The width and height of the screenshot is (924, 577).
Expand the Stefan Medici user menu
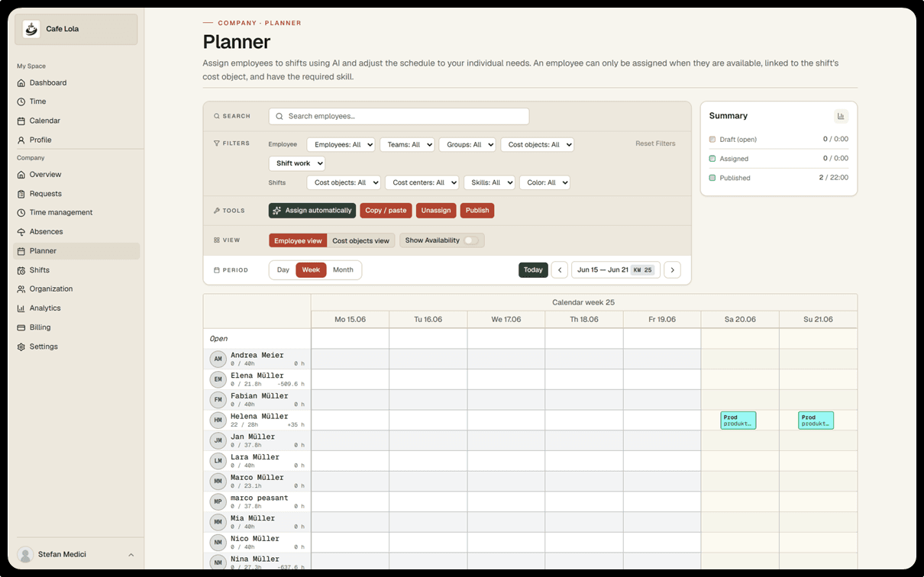coord(131,555)
